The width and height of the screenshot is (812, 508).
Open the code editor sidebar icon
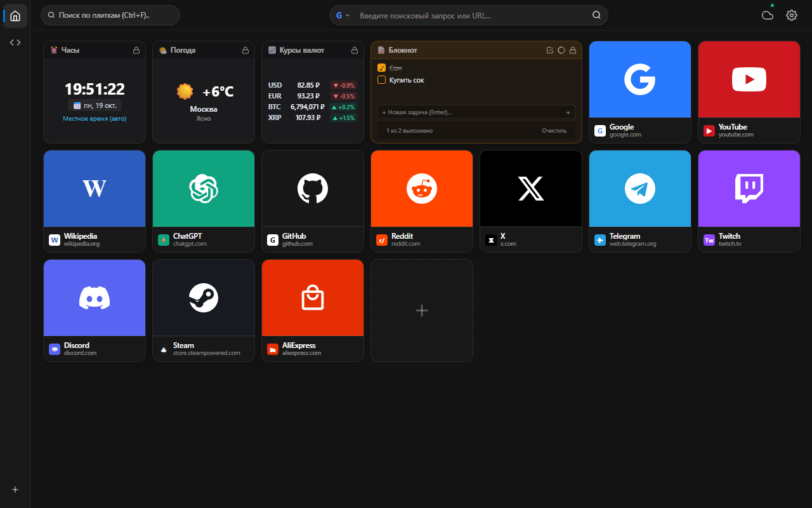[x=15, y=43]
